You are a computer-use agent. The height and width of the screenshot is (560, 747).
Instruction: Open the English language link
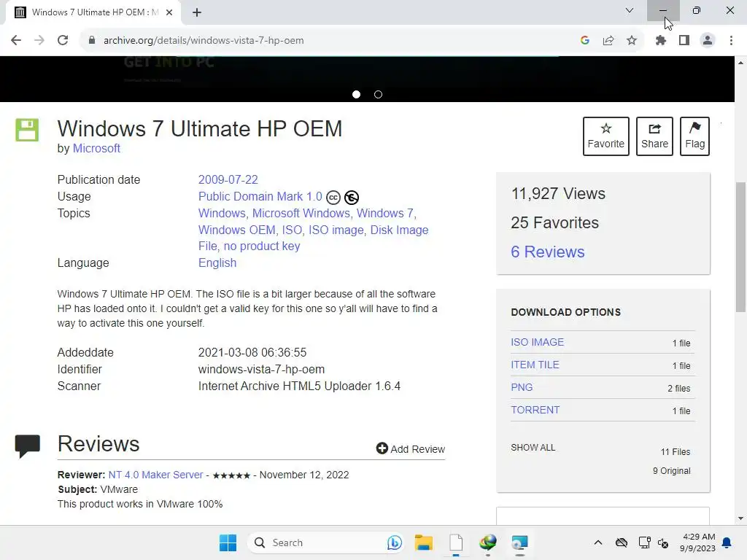point(217,262)
